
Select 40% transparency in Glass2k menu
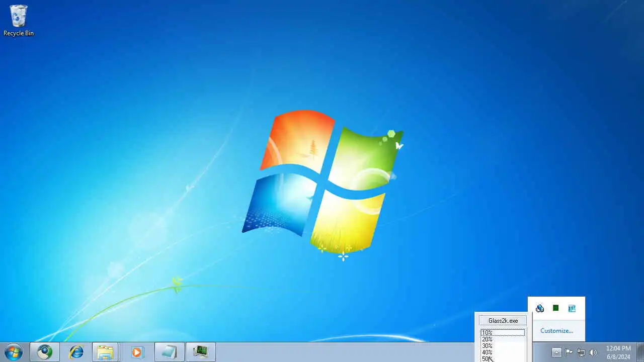503,352
